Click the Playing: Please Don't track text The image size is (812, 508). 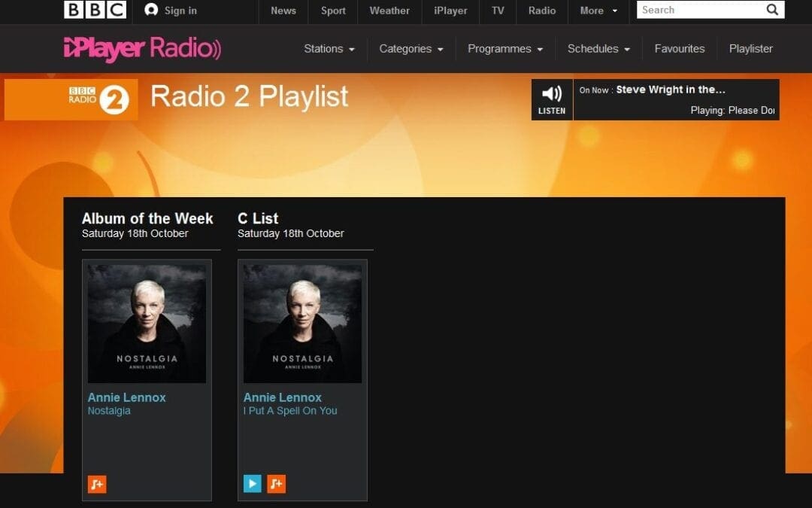(732, 111)
